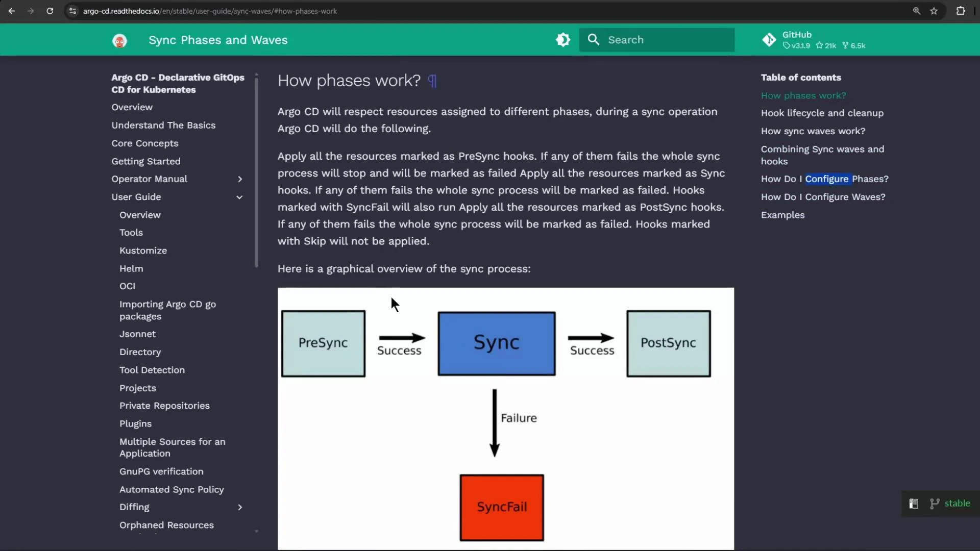Click the Argo CD octopus logo

(119, 40)
